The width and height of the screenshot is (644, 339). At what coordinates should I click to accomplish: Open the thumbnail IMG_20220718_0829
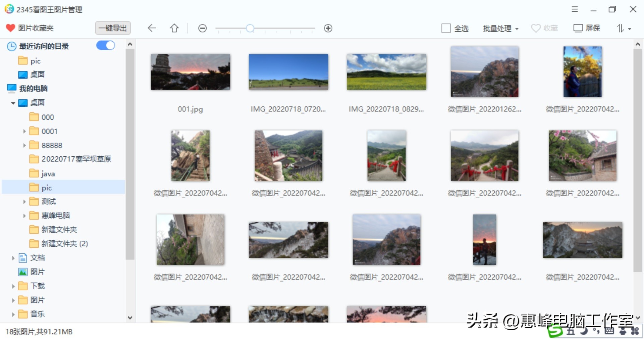coord(386,72)
